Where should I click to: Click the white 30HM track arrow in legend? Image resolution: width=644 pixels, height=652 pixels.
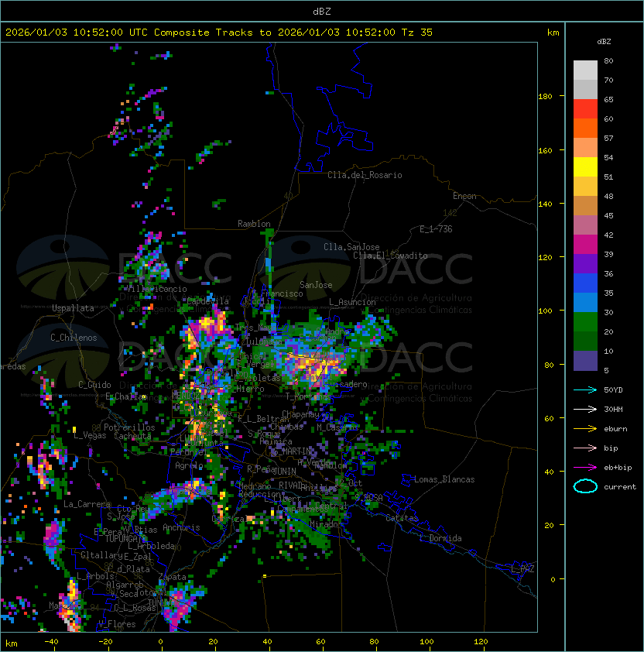tap(585, 410)
